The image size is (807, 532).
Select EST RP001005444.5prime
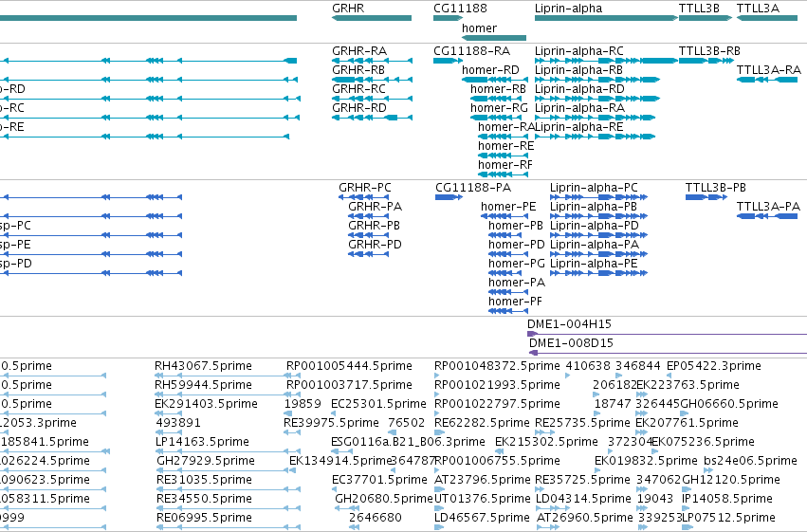coord(349,366)
